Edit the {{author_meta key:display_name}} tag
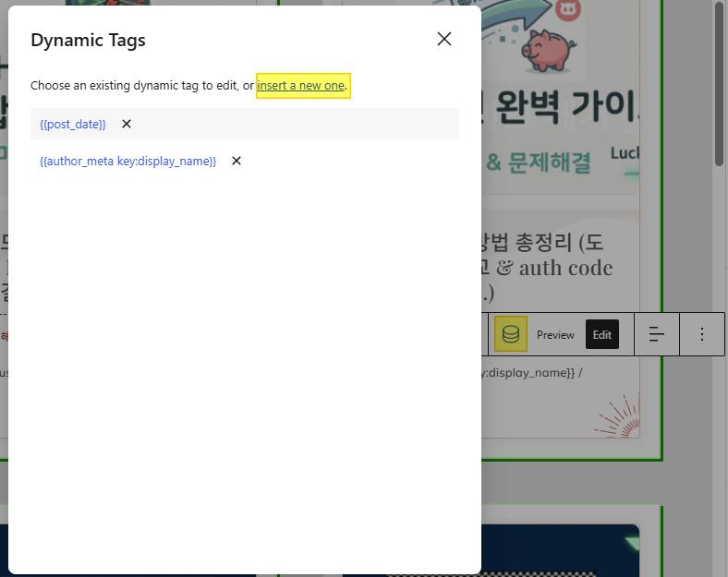 click(x=128, y=161)
